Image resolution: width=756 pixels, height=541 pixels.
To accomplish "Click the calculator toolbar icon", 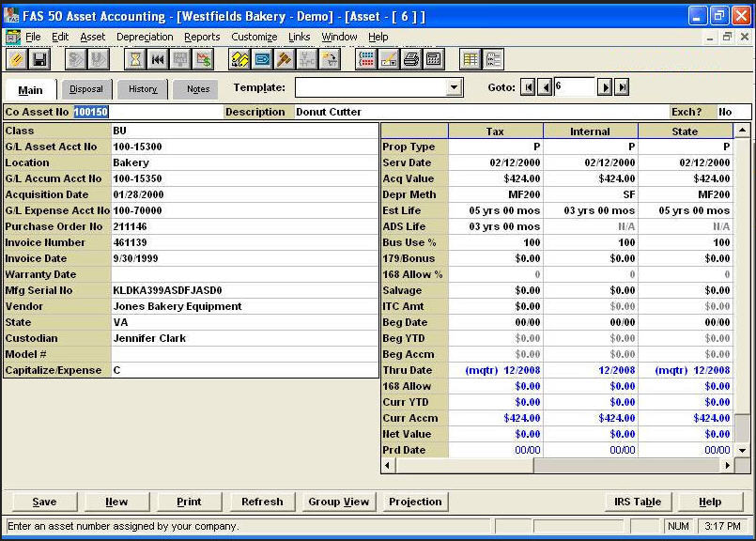I will point(434,60).
